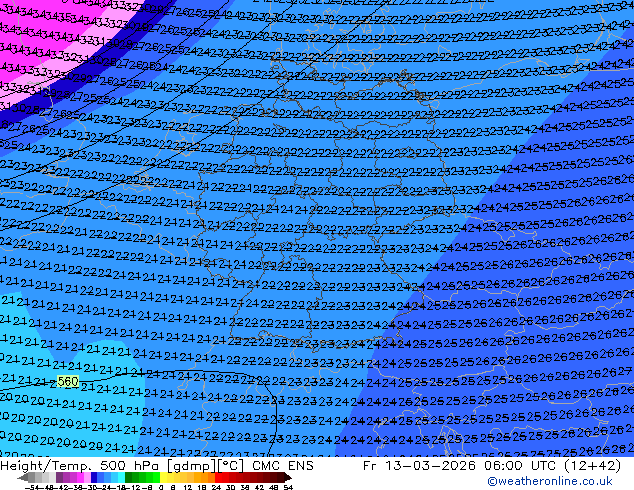Click the cyan swatch in the color legend
The height and width of the screenshot is (490, 634).
(x=121, y=477)
